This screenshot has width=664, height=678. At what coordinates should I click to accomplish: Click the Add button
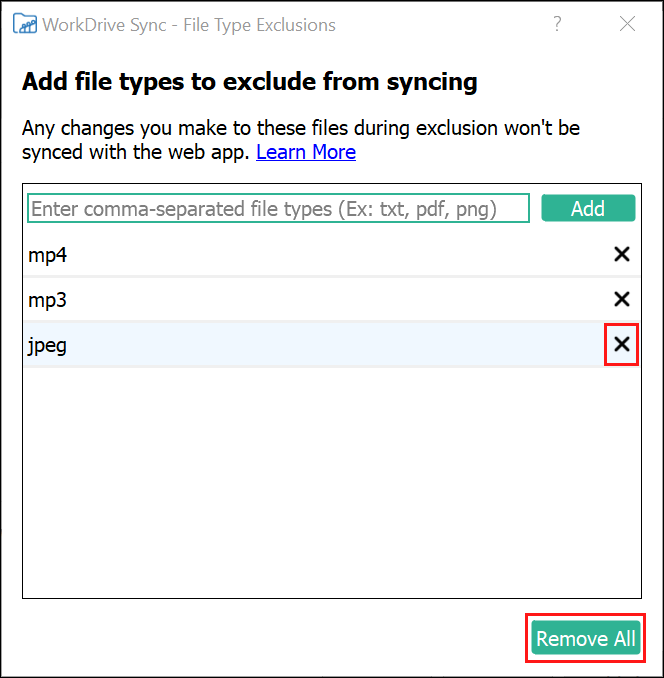[588, 208]
